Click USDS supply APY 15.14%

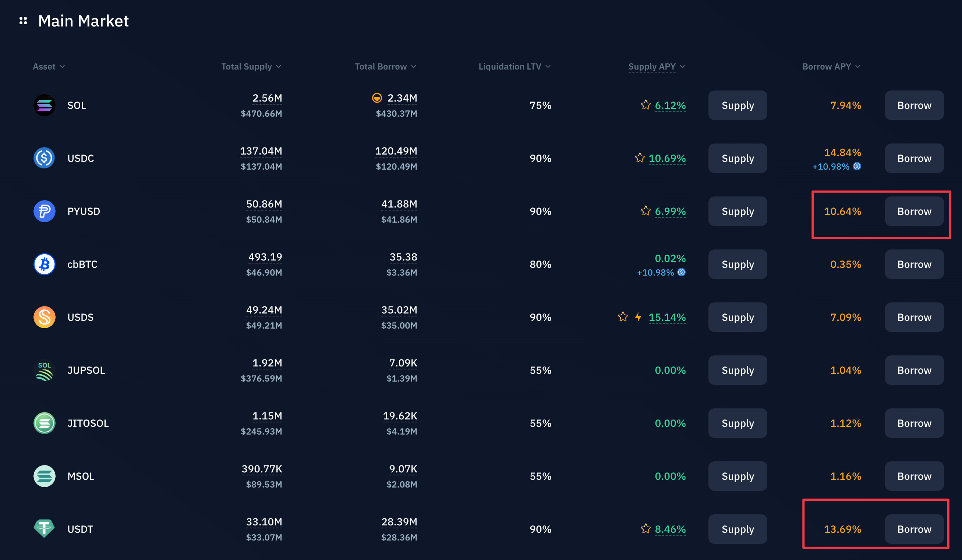click(667, 317)
